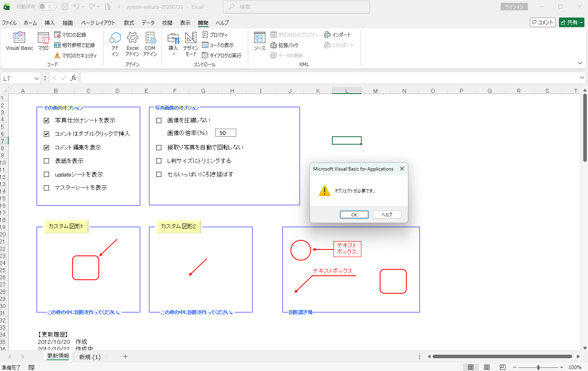Image resolution: width=588 pixels, height=371 pixels.
Task: Switch to the ページレイアウト ribbon tab
Action: 98,23
